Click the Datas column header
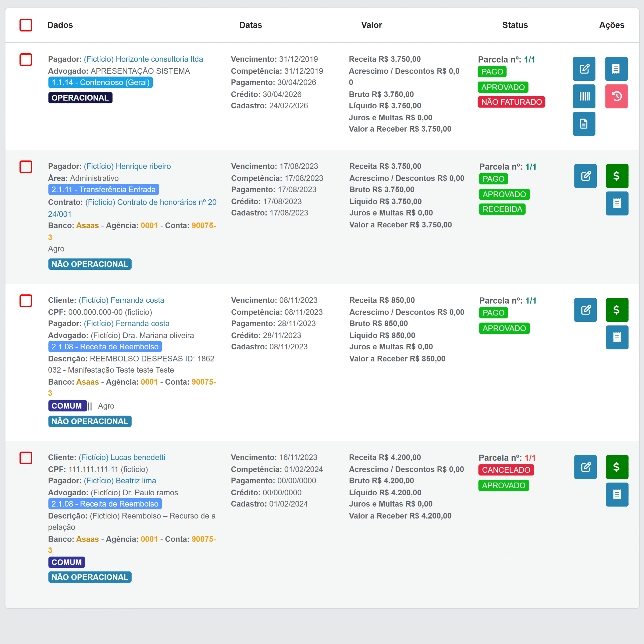This screenshot has width=644, height=644. click(x=251, y=25)
